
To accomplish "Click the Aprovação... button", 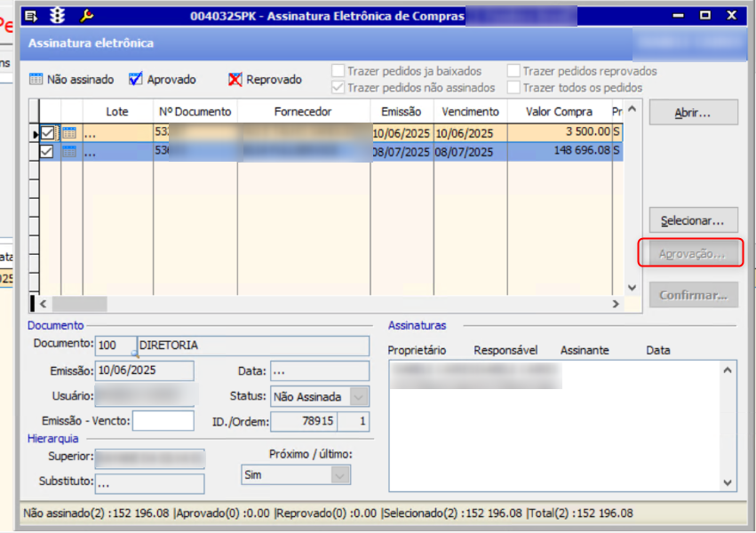I will (x=691, y=253).
